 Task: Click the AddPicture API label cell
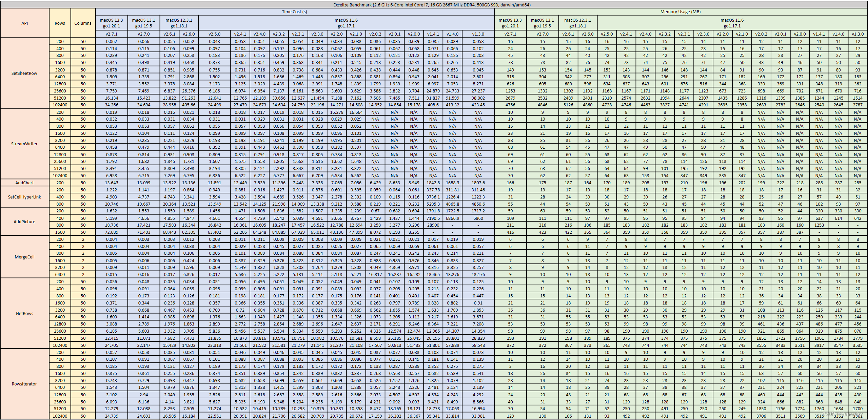point(24,222)
